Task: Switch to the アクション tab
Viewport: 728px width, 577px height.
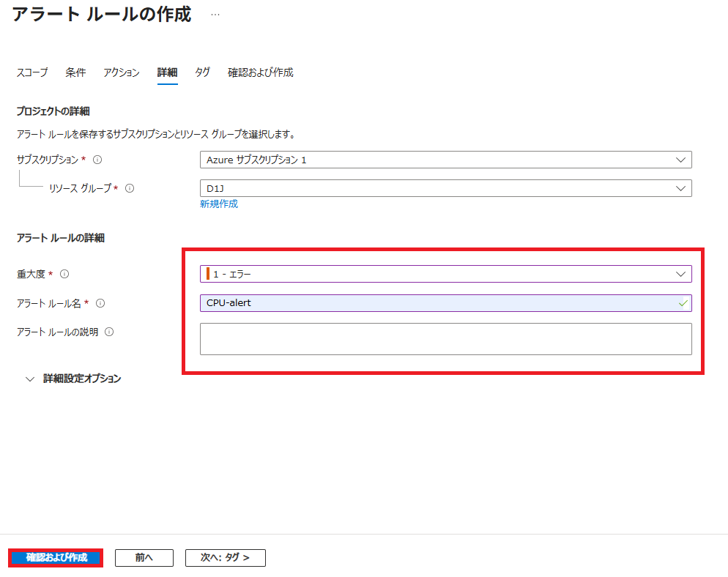Action: pyautogui.click(x=122, y=72)
